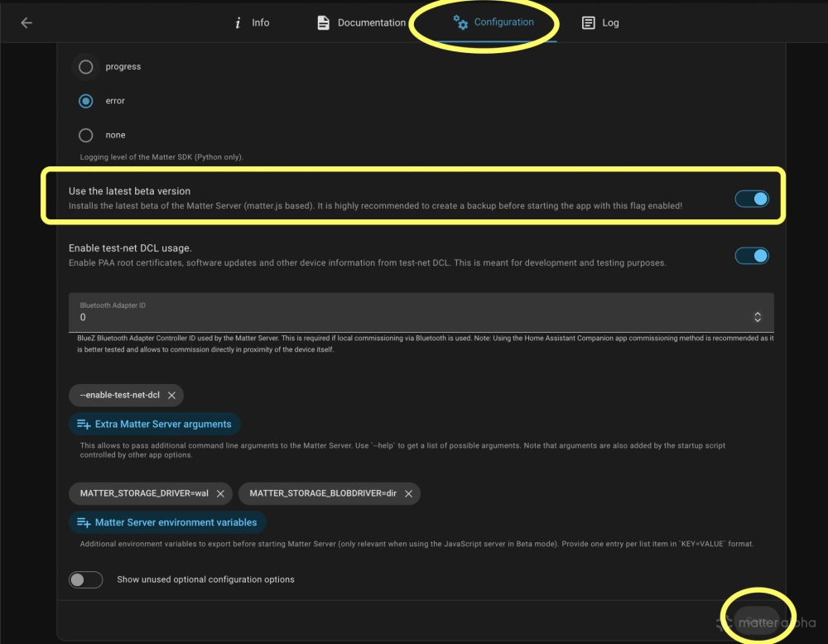
Task: Click the add icon beside Extra Matter Server arguments
Action: (83, 423)
